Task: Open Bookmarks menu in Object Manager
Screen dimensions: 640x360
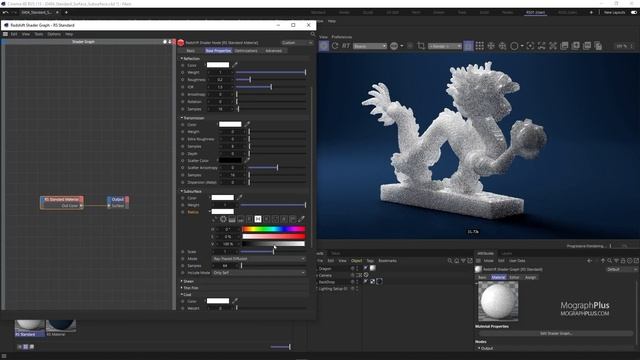Action: click(387, 260)
